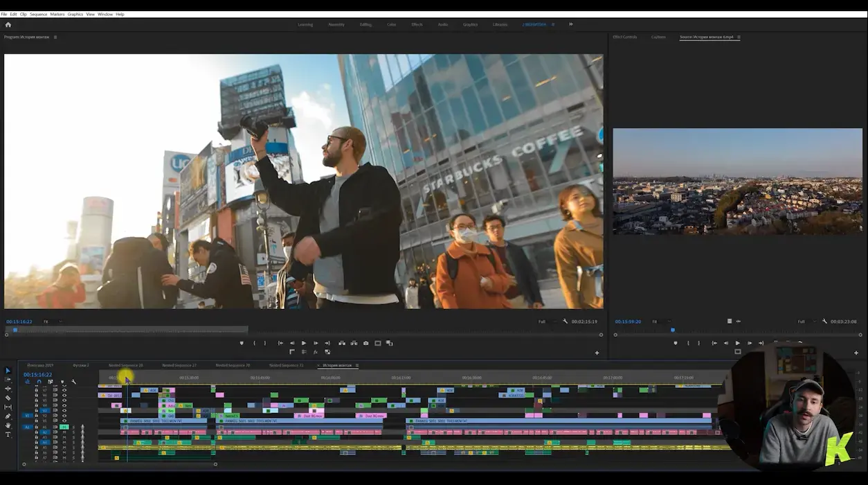This screenshot has height=485, width=868.
Task: Add a marker in the timeline header
Action: coord(62,382)
